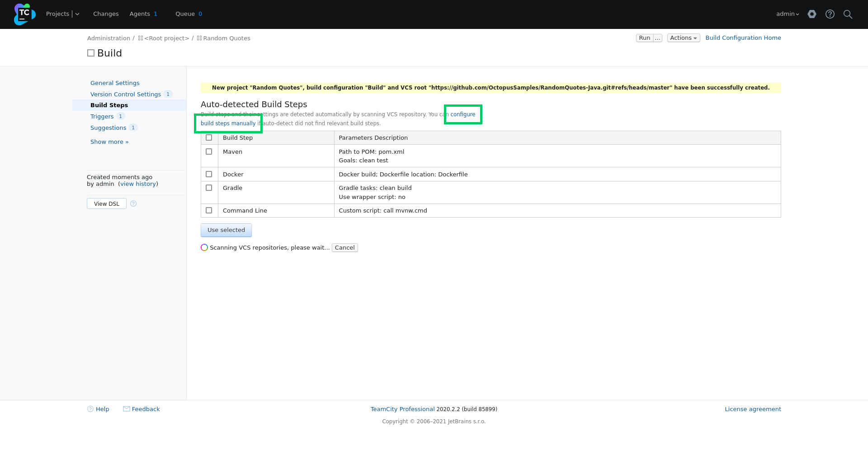Expand the Projects dropdown arrow
The height and width of the screenshot is (450, 868).
pos(77,14)
